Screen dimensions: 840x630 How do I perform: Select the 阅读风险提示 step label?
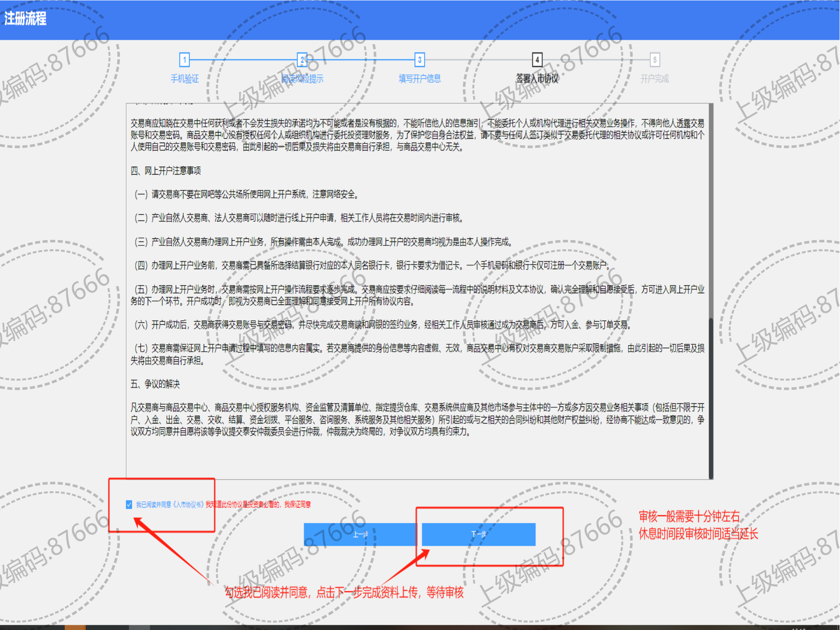[302, 79]
